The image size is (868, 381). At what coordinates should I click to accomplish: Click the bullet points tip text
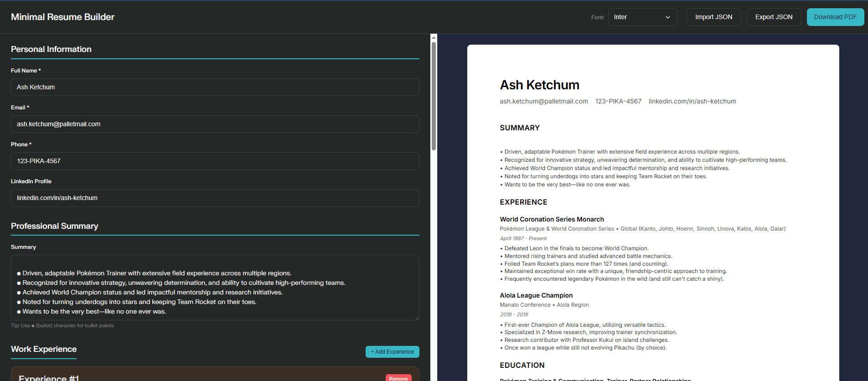[62, 325]
